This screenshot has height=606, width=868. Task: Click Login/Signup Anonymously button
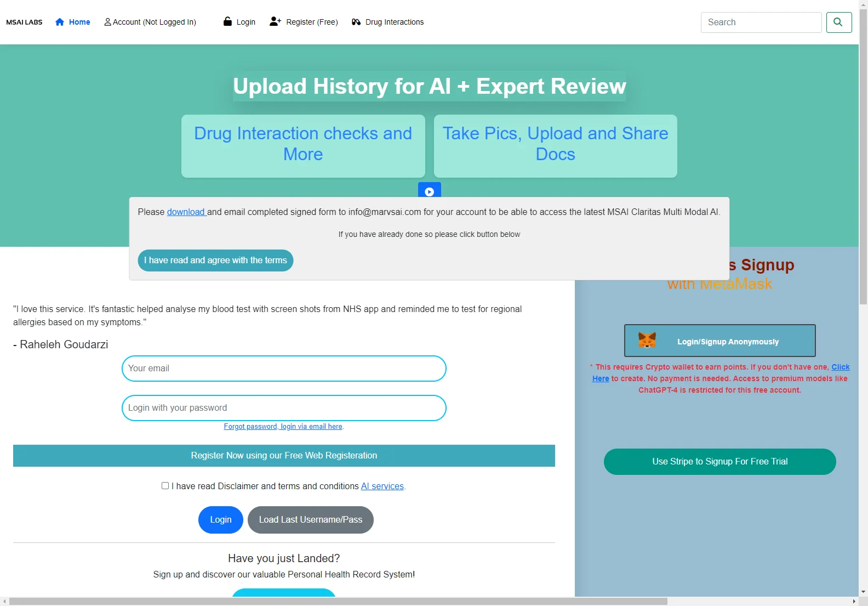click(719, 341)
